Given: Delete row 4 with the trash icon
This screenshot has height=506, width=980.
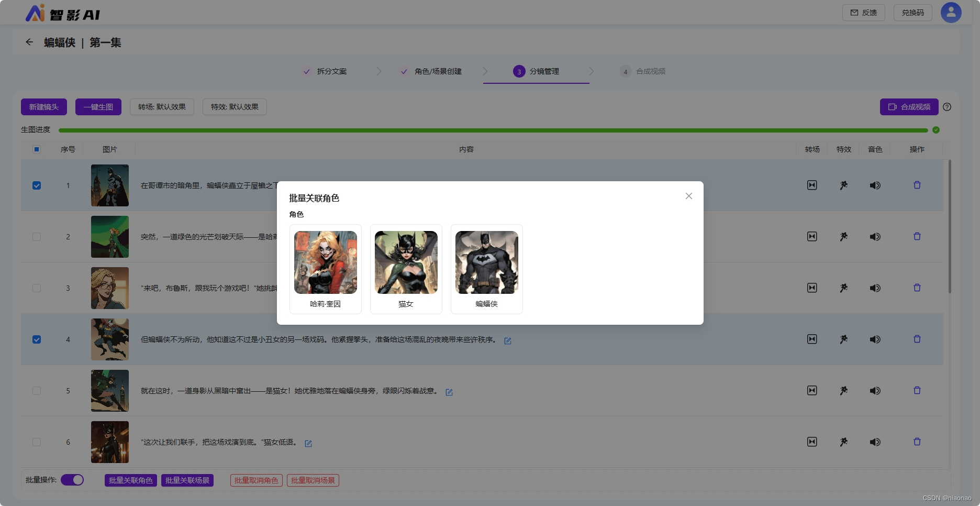Looking at the screenshot, I should point(917,339).
